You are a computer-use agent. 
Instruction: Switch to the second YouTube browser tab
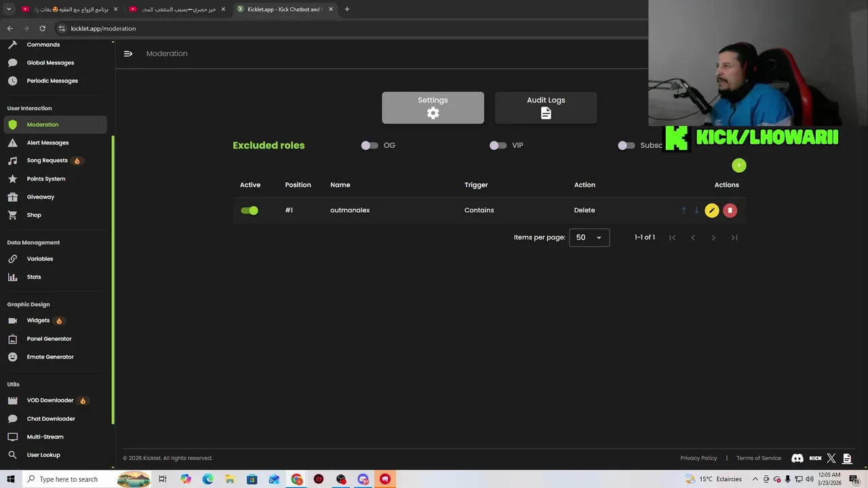(177, 9)
